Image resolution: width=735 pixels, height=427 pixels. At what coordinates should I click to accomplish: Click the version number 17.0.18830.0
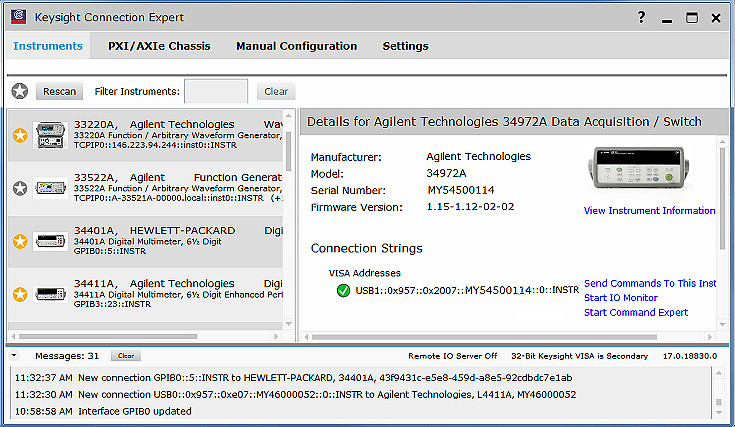click(x=690, y=356)
